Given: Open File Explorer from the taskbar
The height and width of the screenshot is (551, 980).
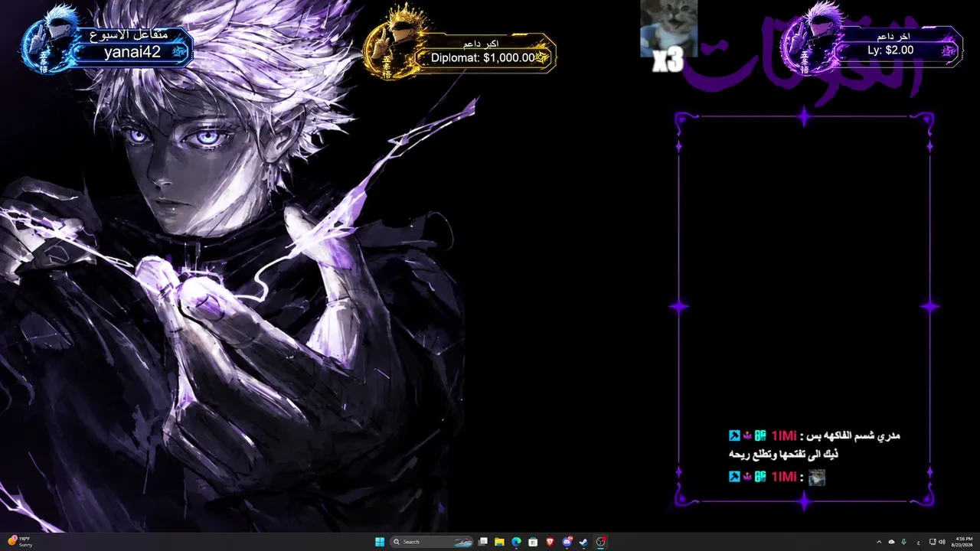Looking at the screenshot, I should click(499, 542).
